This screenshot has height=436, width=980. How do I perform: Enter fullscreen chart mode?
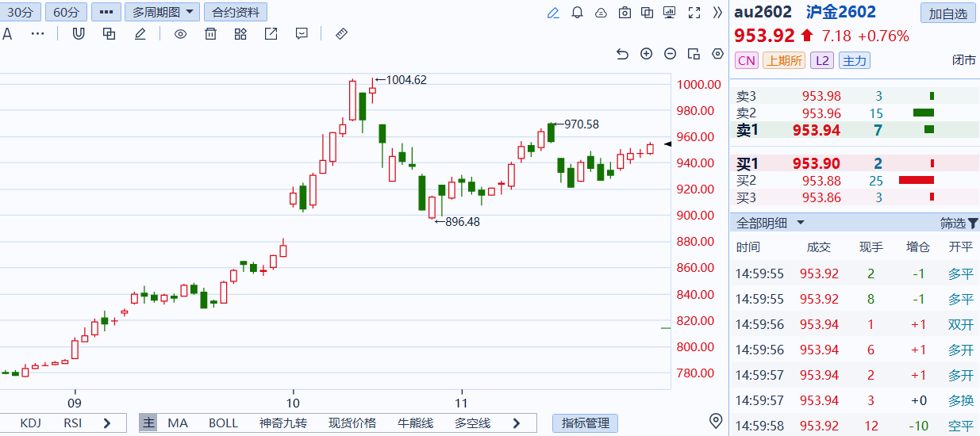tap(694, 13)
